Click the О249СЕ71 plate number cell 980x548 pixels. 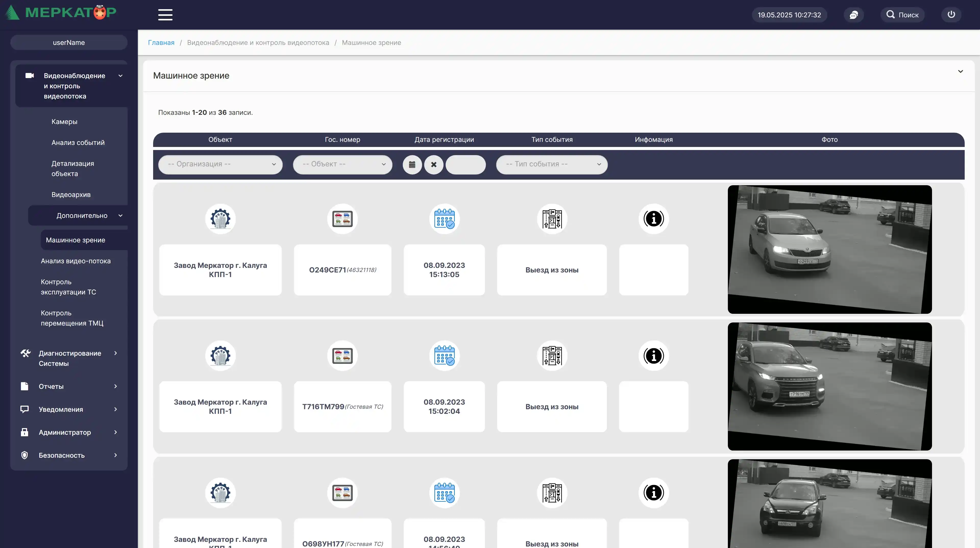(342, 270)
